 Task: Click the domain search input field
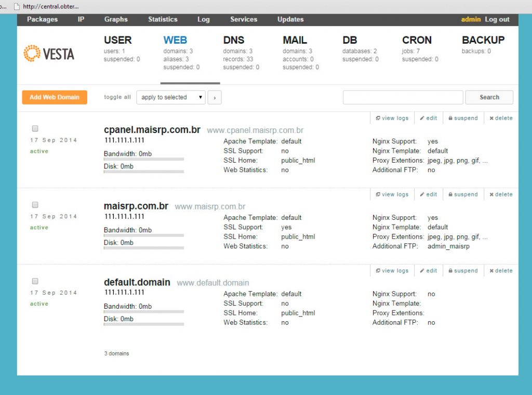click(403, 97)
